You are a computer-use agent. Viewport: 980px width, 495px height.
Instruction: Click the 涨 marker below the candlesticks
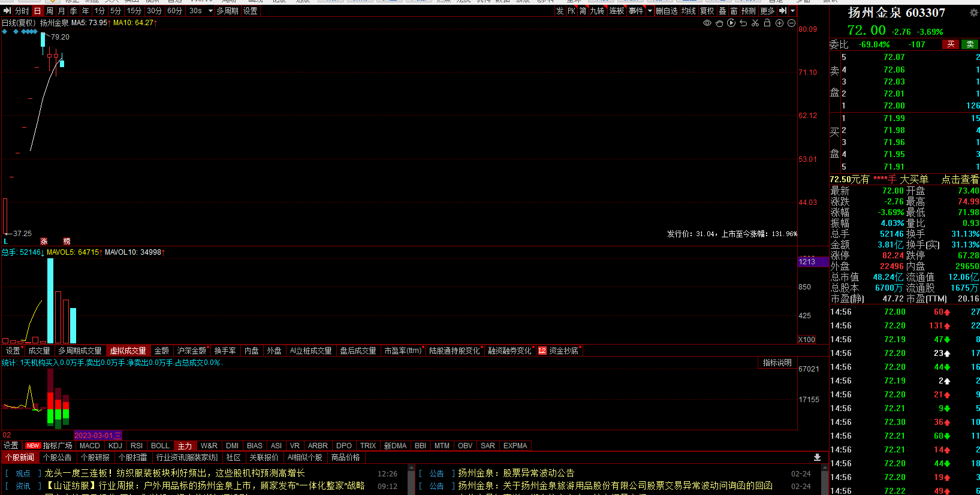44,241
